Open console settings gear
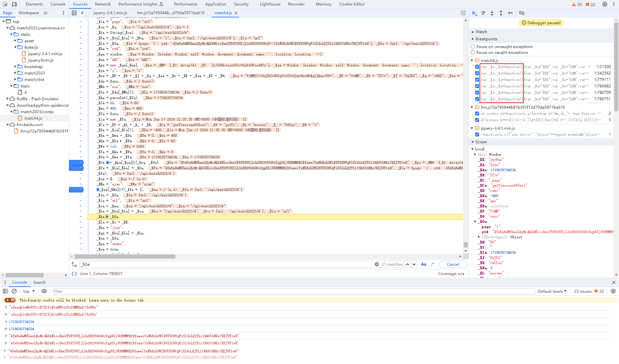Viewport: 619px width, 364px height. (x=613, y=291)
